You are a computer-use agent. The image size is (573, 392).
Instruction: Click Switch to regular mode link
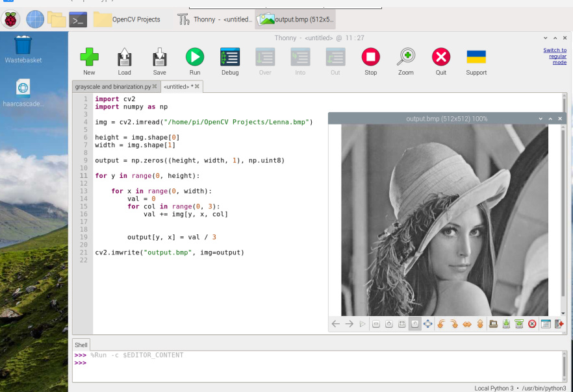555,56
